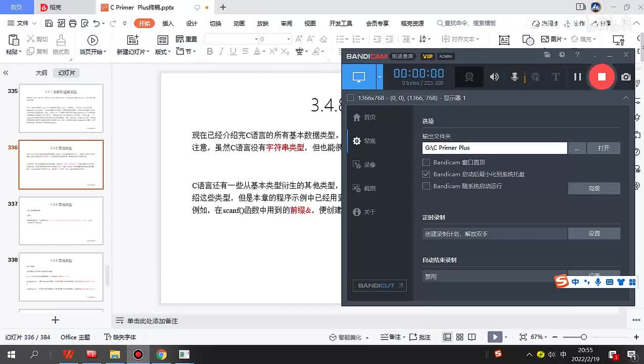Viewport: 644px width, 364px height.
Task: Toggle the text overlay T icon
Action: (556, 77)
